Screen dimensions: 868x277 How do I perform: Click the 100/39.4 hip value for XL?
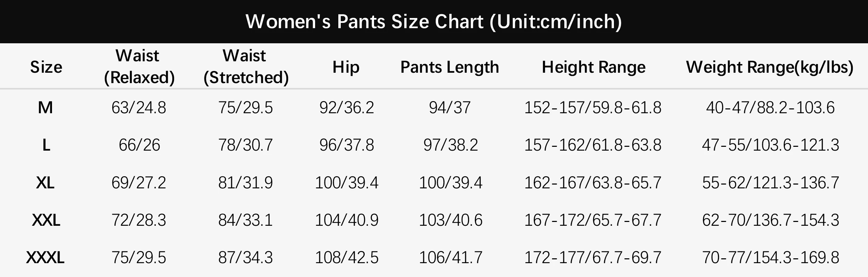click(346, 182)
